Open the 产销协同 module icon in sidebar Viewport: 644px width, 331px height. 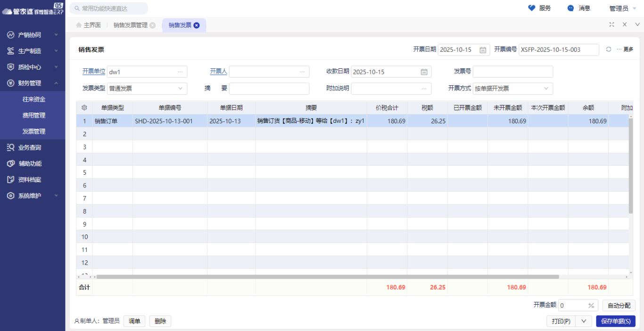click(x=10, y=34)
